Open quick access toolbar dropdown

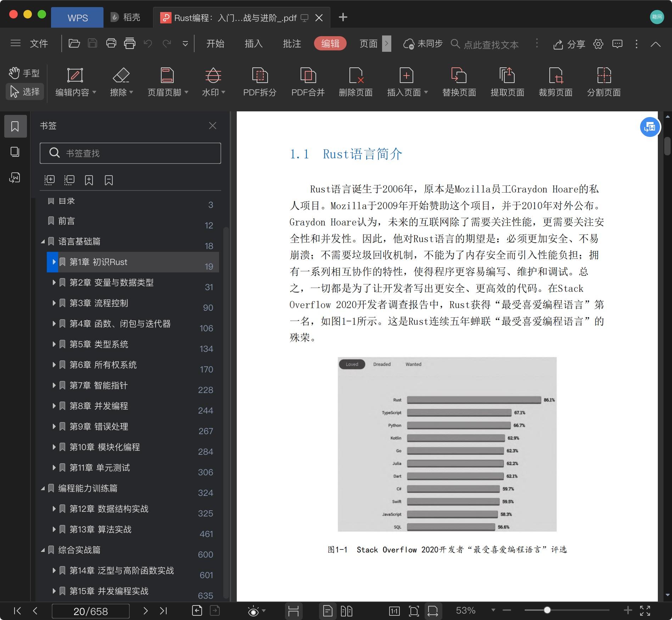[185, 44]
